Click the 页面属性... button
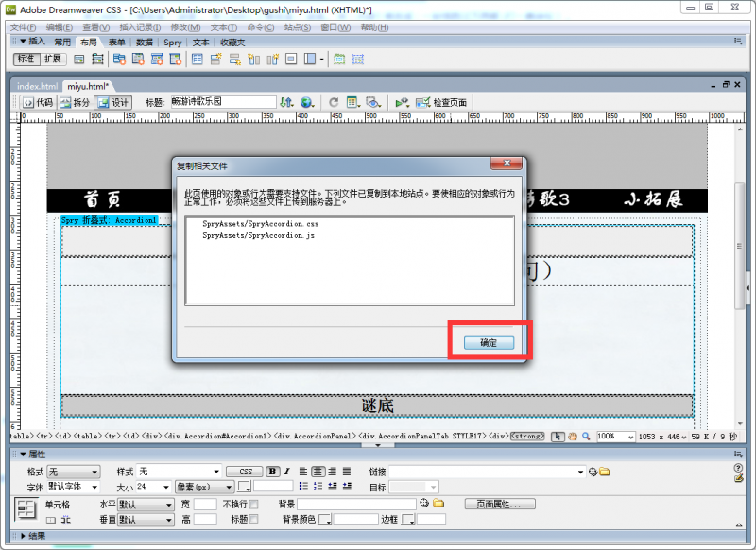 tap(500, 505)
